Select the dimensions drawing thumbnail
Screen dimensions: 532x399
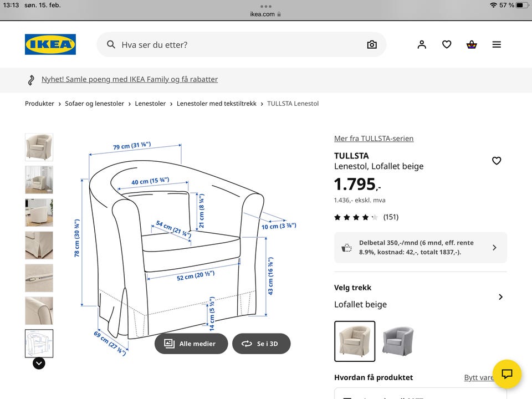[39, 344]
